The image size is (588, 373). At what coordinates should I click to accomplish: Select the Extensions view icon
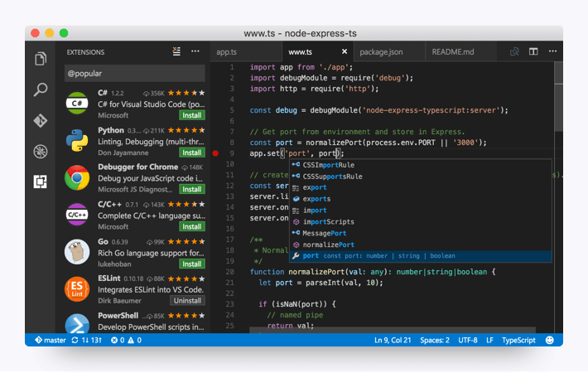40,182
